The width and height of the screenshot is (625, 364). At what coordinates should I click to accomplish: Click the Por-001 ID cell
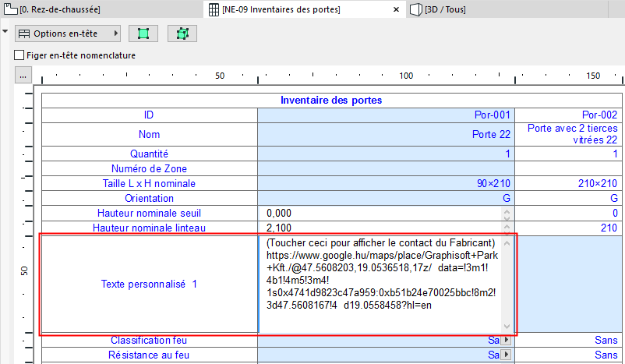pyautogui.click(x=387, y=115)
